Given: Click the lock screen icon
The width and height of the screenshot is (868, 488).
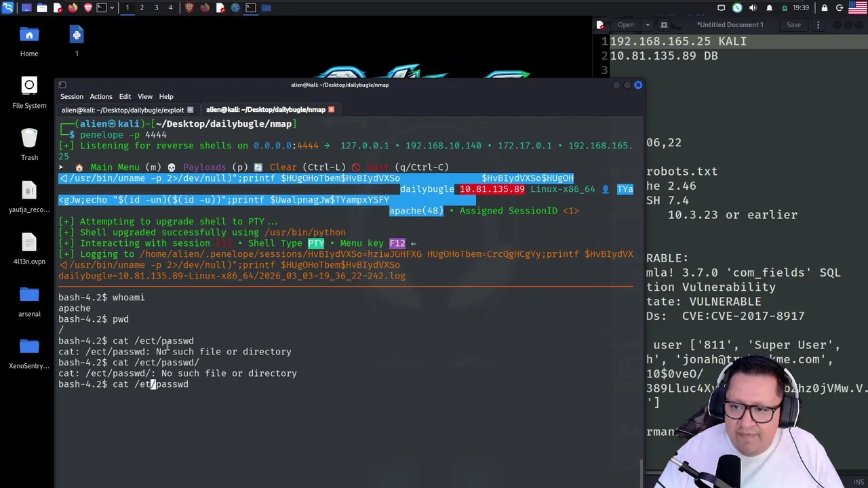Looking at the screenshot, I should (825, 7).
